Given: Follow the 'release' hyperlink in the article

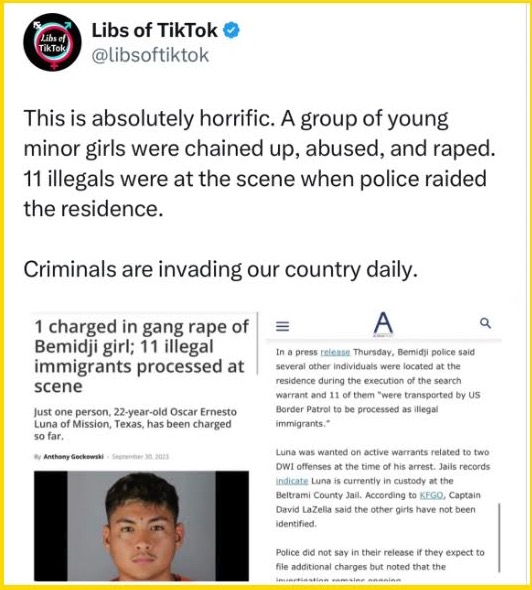Looking at the screenshot, I should tap(335, 352).
